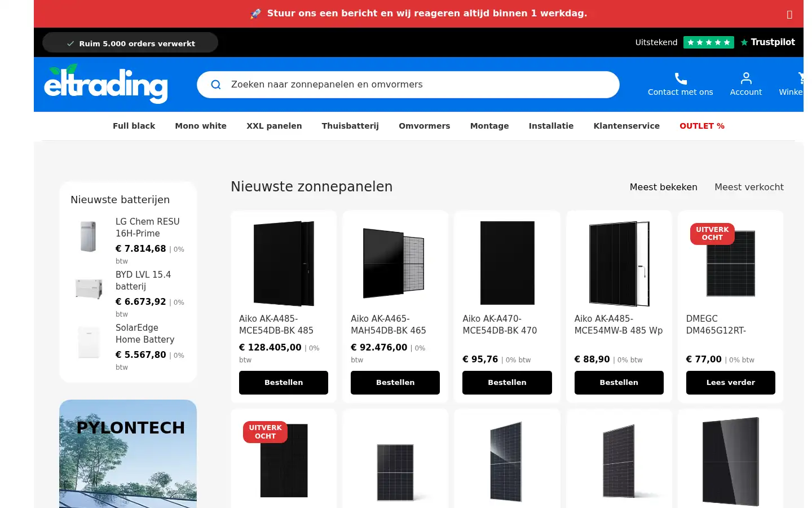
Task: Click Bestellen for Aiko AK-A485-MCE54DB-BK
Action: (x=284, y=383)
